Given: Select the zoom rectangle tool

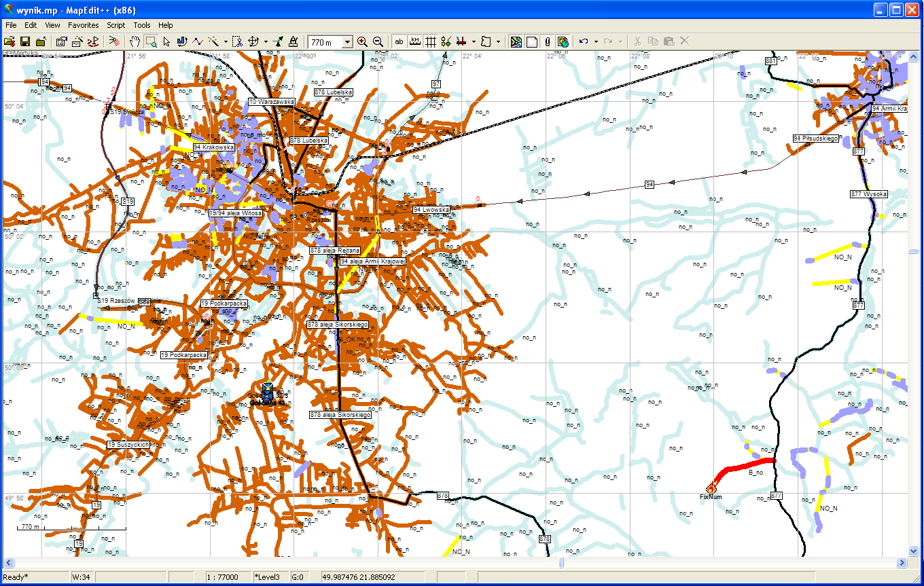Looking at the screenshot, I should pos(151,41).
